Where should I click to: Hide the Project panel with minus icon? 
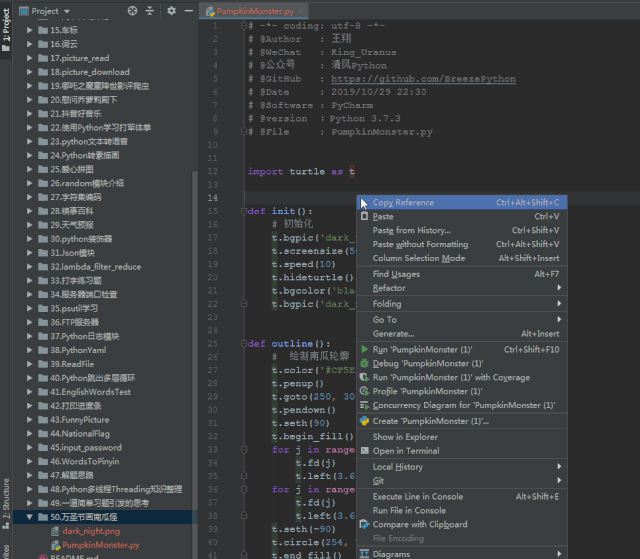coord(189,11)
